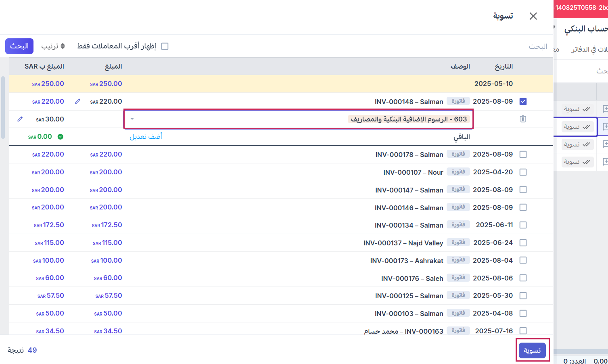This screenshot has height=364, width=608.
Task: Click pencil icon beside INV-000148 amount 220.00
Action: coord(78,102)
